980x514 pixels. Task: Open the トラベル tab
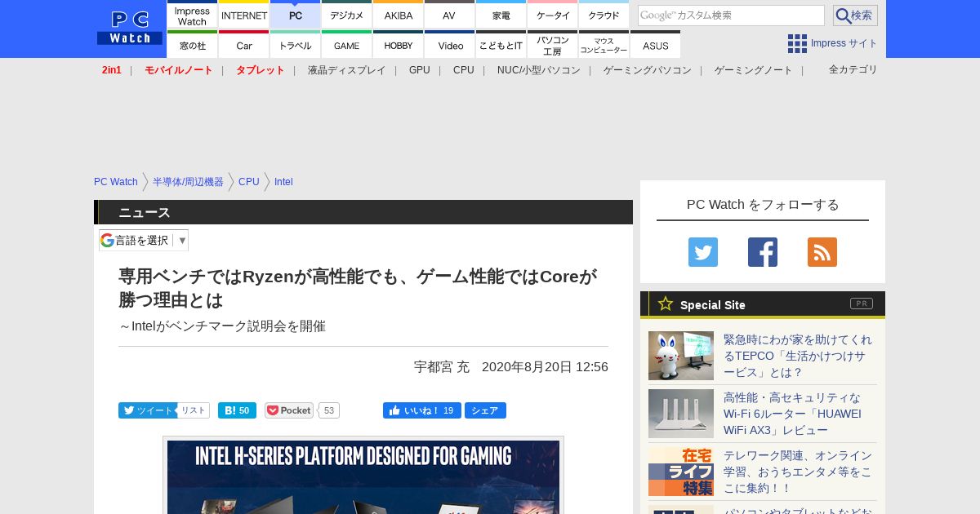296,45
